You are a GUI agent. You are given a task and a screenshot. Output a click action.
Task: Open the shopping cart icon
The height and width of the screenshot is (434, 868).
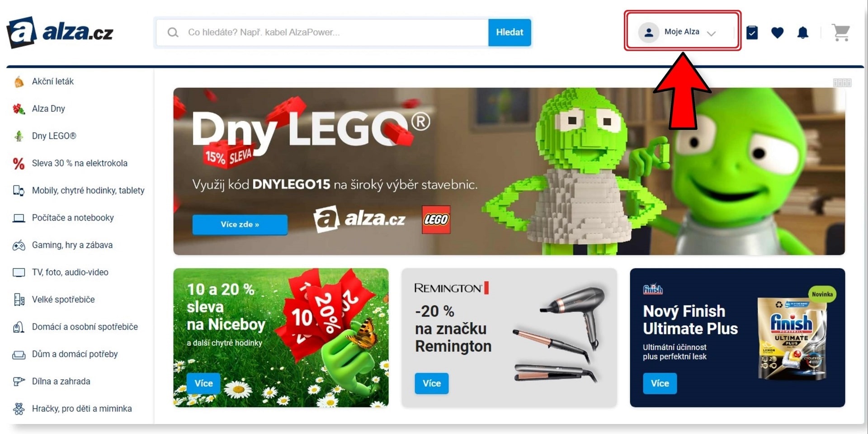[x=841, y=33]
